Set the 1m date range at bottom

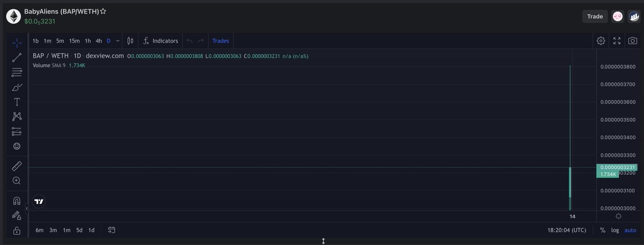click(67, 230)
